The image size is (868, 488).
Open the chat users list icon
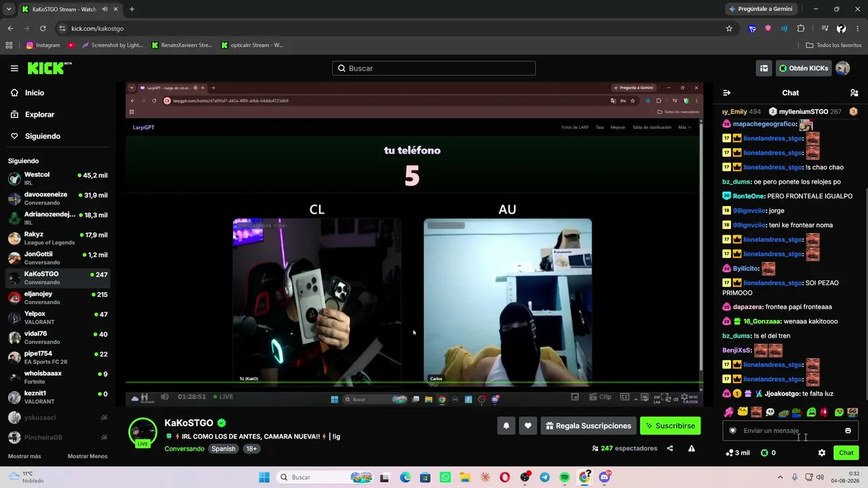coord(854,93)
